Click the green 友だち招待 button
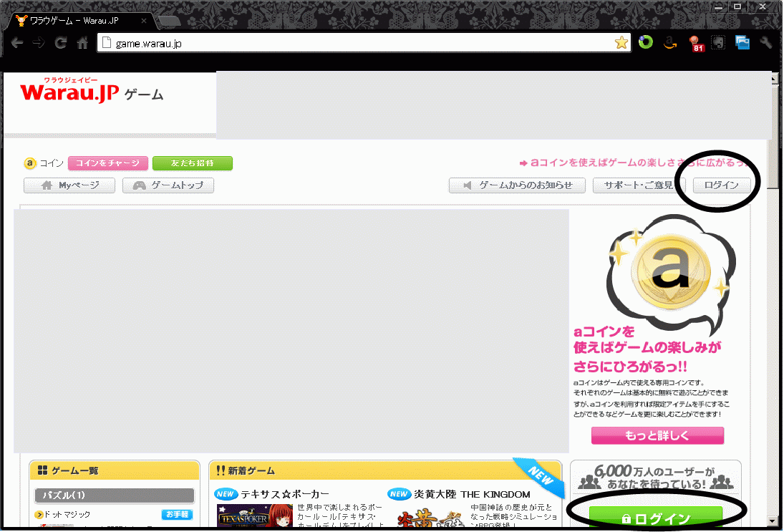 [x=193, y=163]
